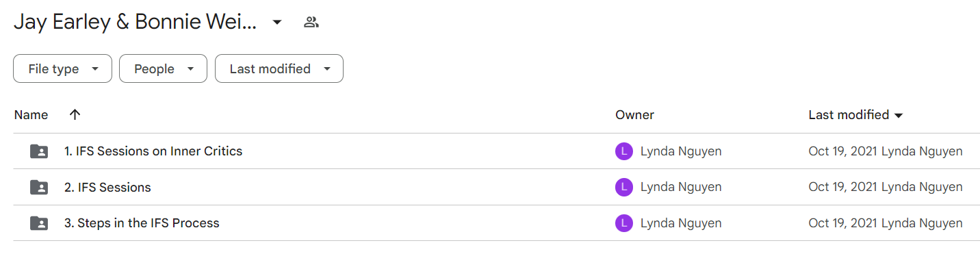Open folder 1. IFS Sessions on Inner Critics
The image size is (980, 254).
pyautogui.click(x=153, y=151)
